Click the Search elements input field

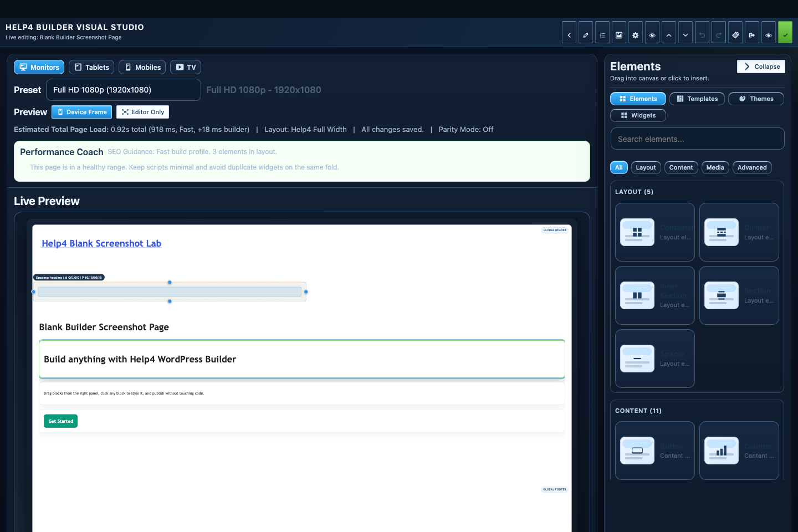[698, 139]
